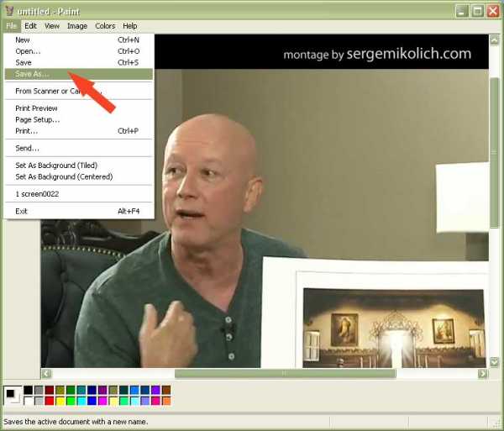Viewport: 504px width, 431px height.
Task: Open the View menu
Action: pos(52,26)
